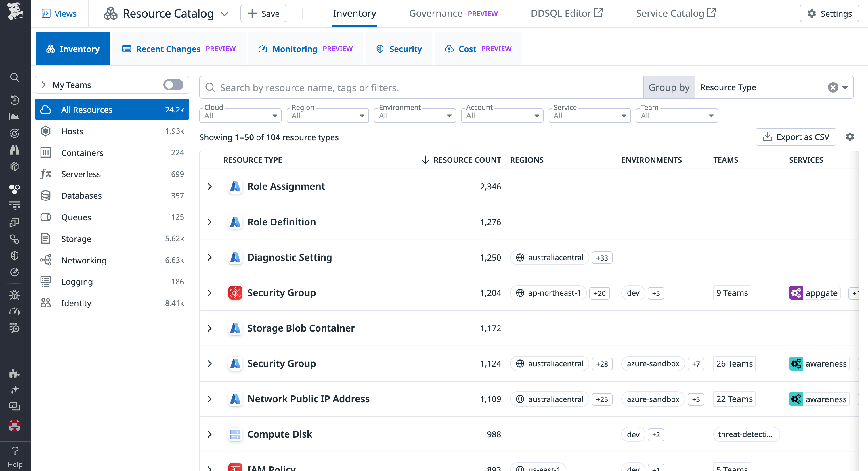Image resolution: width=868 pixels, height=471 pixels.
Task: Click the sort arrow on Resource Count column
Action: pos(425,160)
